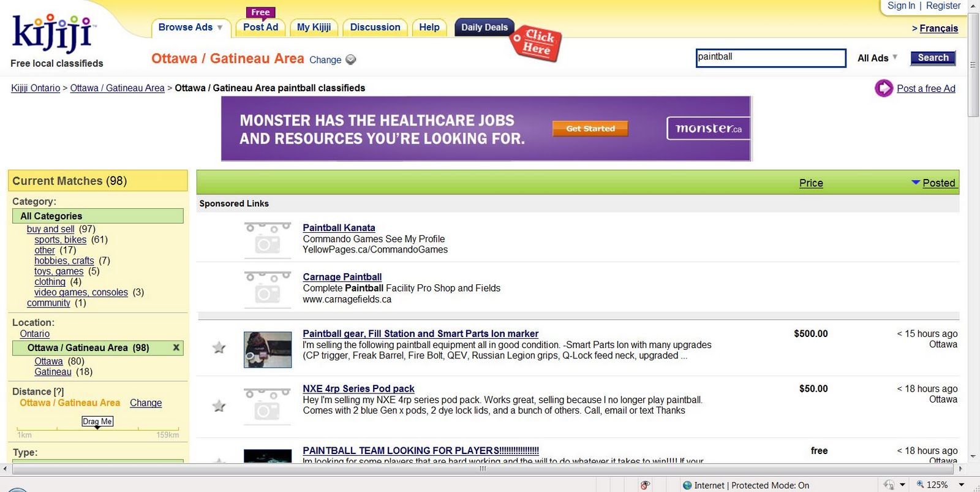This screenshot has width=980, height=492.
Task: Open the Carnage Paintball sponsored link
Action: (x=342, y=277)
